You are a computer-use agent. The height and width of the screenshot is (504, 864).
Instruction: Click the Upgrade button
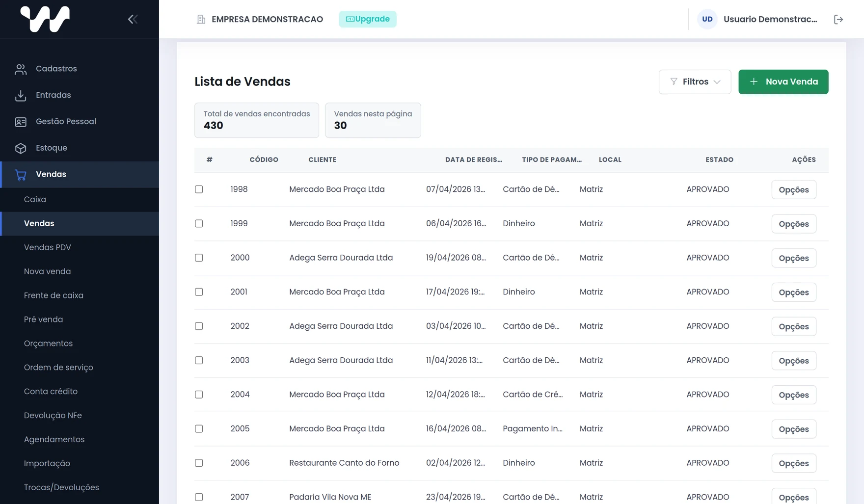(368, 19)
